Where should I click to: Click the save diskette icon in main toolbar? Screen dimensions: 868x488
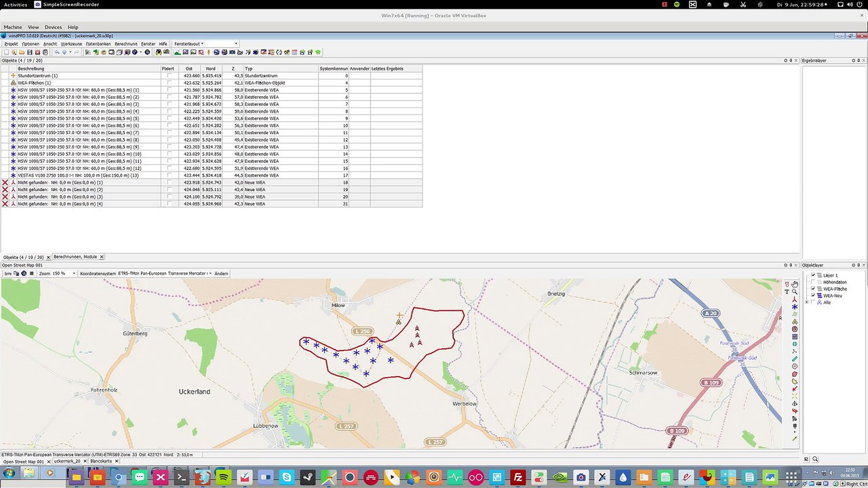(30, 52)
